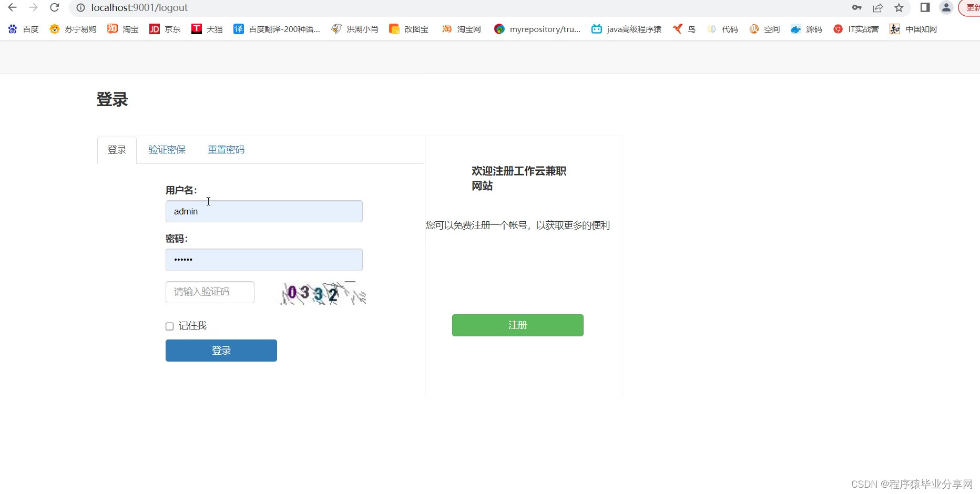Open the 空间 bookmark

(x=764, y=29)
